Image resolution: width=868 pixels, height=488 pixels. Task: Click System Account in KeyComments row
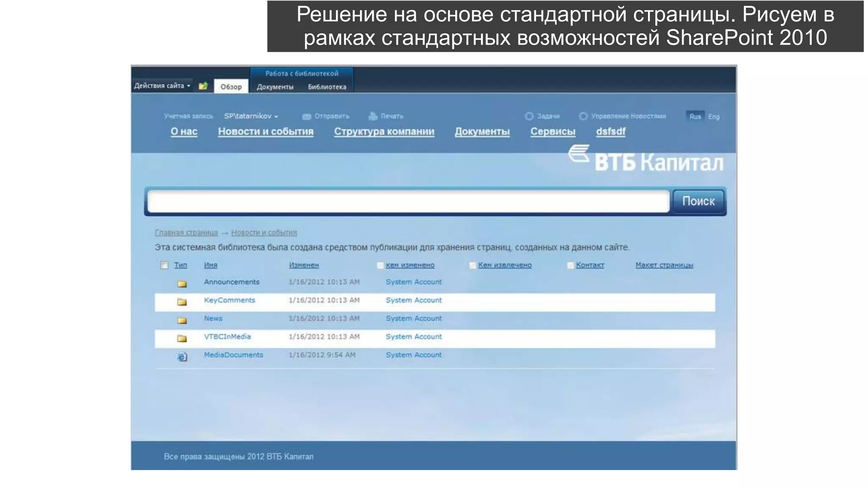click(414, 300)
